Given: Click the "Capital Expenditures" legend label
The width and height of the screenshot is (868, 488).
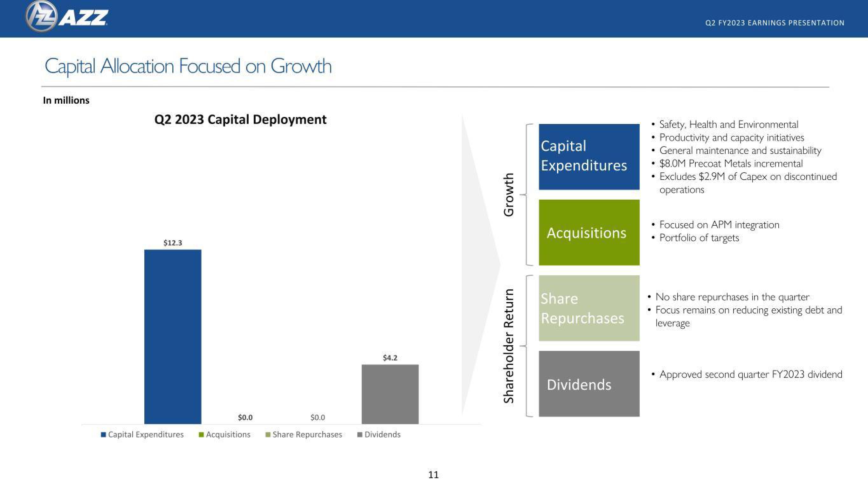Looking at the screenshot, I should (x=146, y=434).
